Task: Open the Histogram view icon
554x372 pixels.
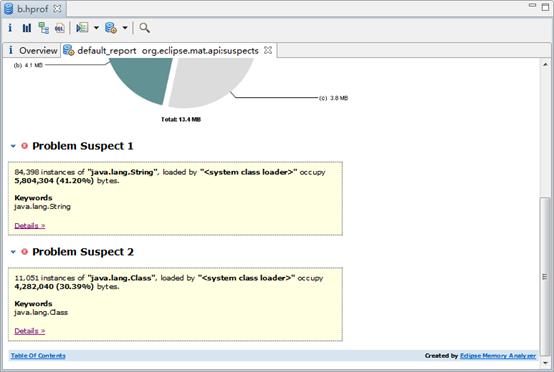Action: [x=27, y=28]
